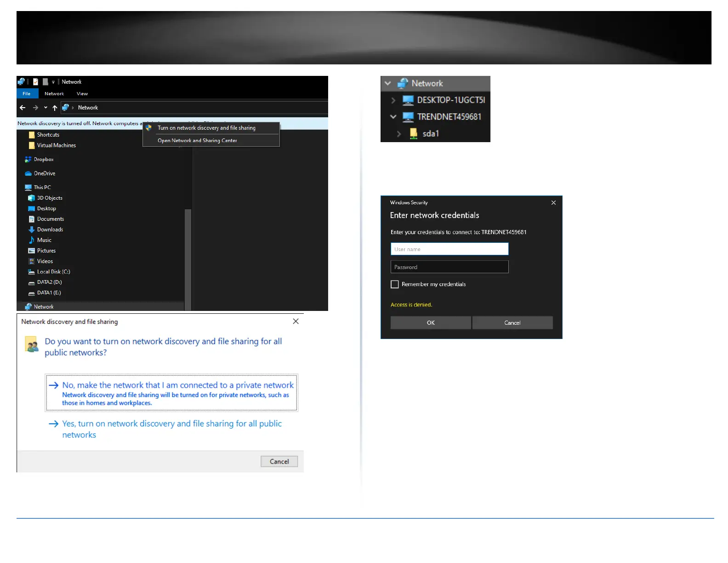Click the Network icon in the address bar
Viewport: 728px width, 563px height.
point(66,108)
